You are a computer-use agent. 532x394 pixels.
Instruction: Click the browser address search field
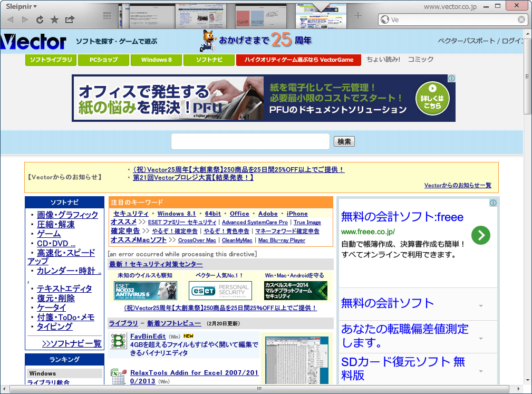tap(453, 20)
